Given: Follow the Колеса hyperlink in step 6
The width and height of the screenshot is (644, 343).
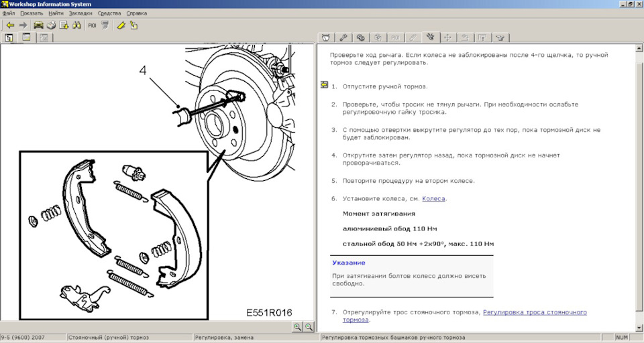Looking at the screenshot, I should (x=433, y=198).
